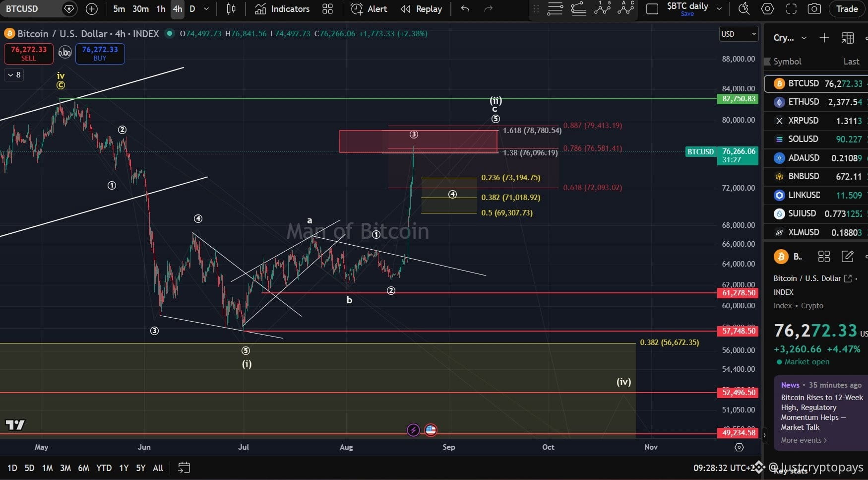The width and height of the screenshot is (868, 480).
Task: Click the More events link
Action: point(804,440)
